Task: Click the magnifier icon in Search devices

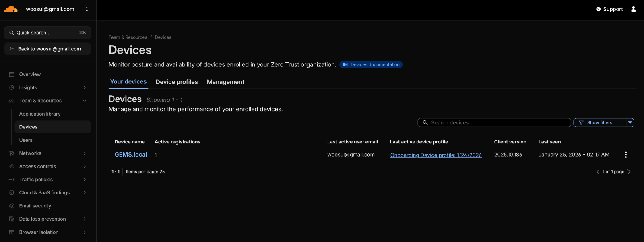Action: click(x=425, y=122)
